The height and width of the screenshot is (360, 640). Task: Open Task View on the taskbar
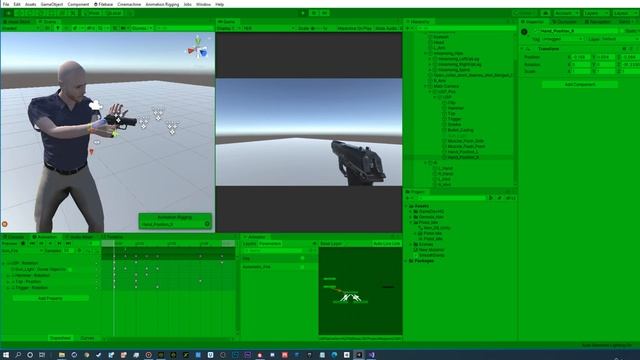[42, 355]
